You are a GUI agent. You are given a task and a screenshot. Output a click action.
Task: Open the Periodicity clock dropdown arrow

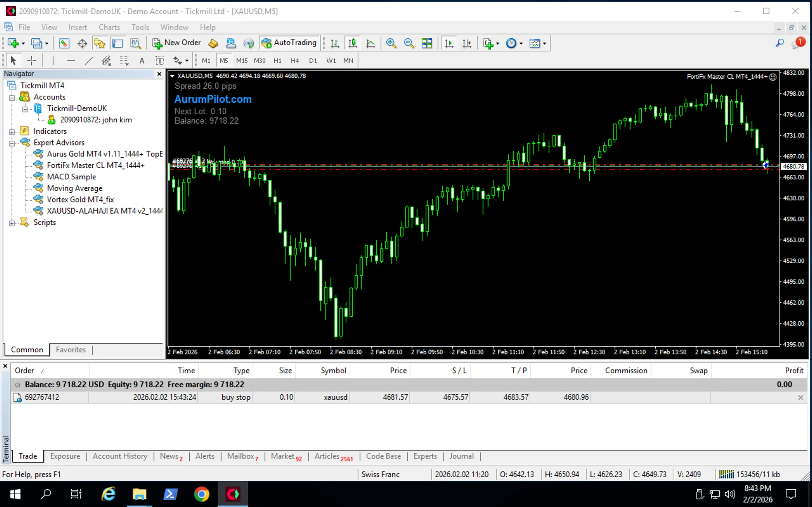point(521,43)
